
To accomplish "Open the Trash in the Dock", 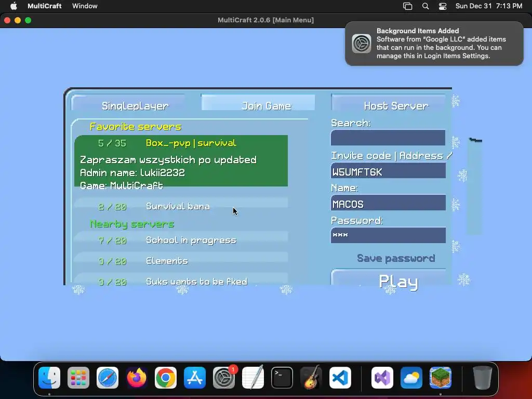I will (x=483, y=378).
